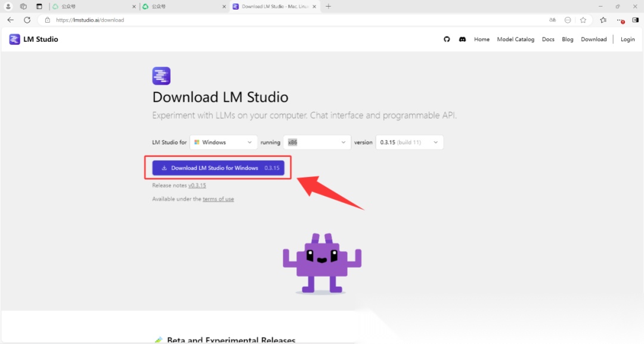Open Docs in navigation
The height and width of the screenshot is (344, 644).
pos(548,39)
